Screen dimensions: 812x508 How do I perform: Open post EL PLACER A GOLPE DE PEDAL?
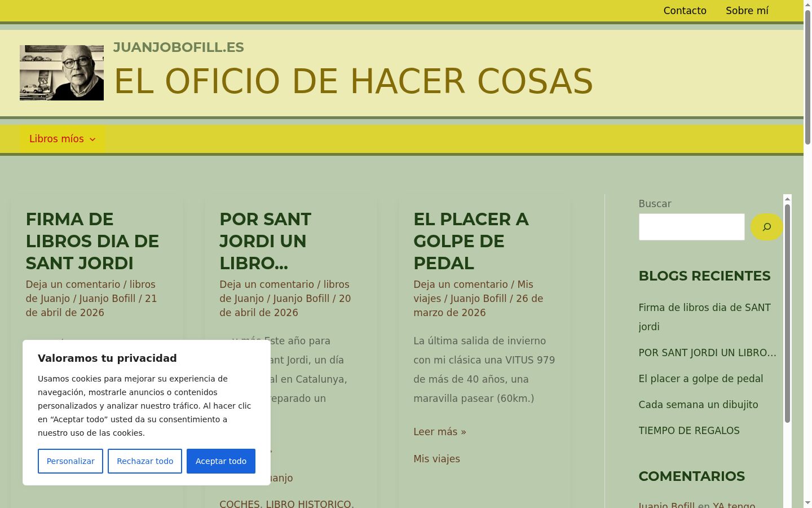click(471, 241)
